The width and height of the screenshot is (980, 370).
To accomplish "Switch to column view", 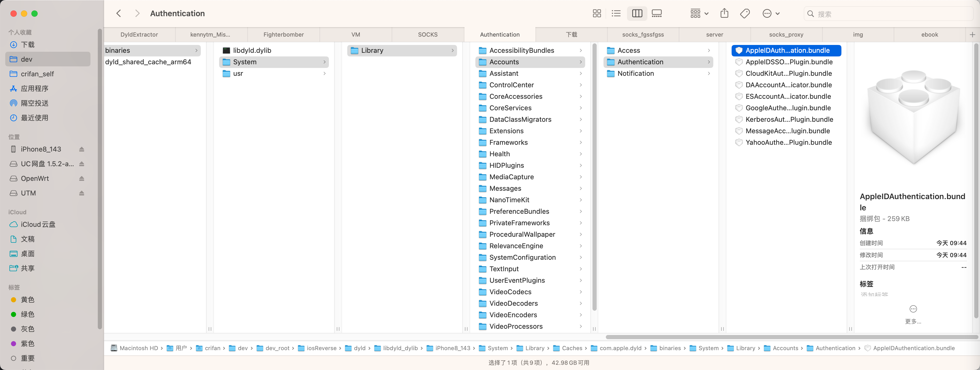I will point(637,14).
